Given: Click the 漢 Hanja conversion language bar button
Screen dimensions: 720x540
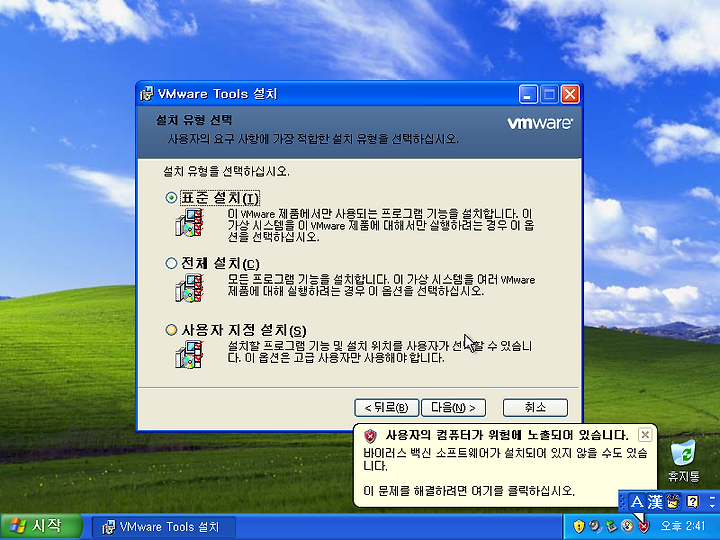Looking at the screenshot, I should 655,501.
